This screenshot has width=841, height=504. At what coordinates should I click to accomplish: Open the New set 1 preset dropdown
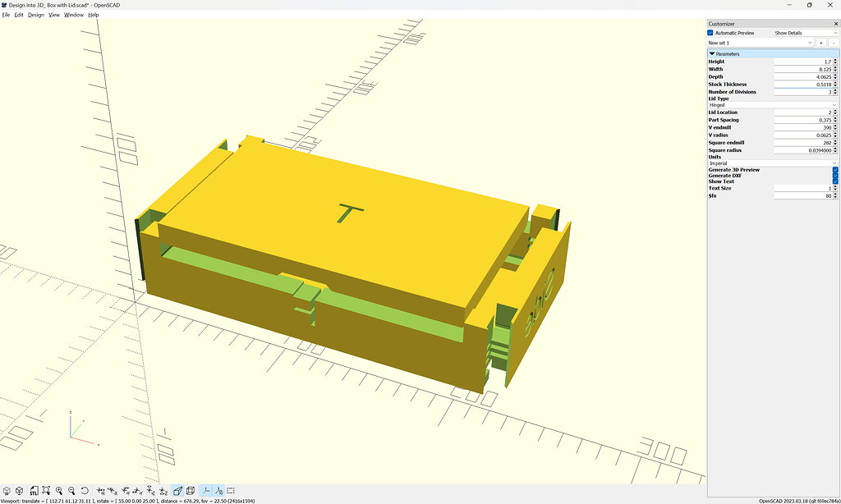761,43
